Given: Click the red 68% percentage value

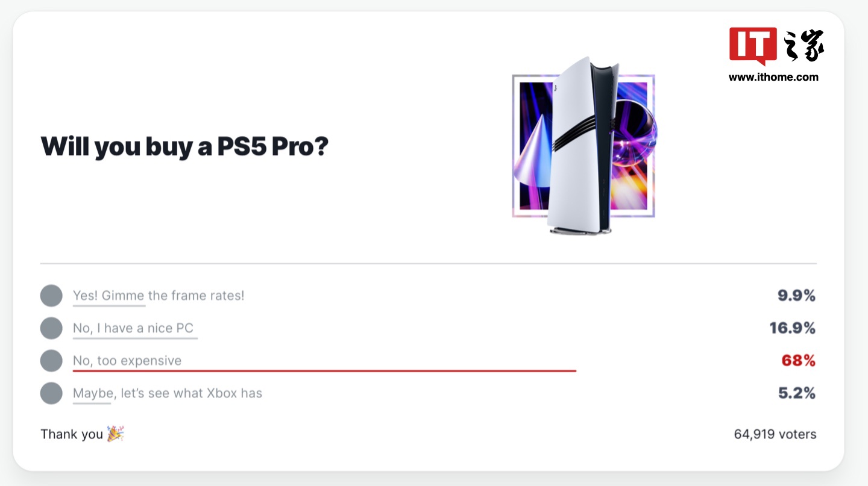Looking at the screenshot, I should (798, 361).
